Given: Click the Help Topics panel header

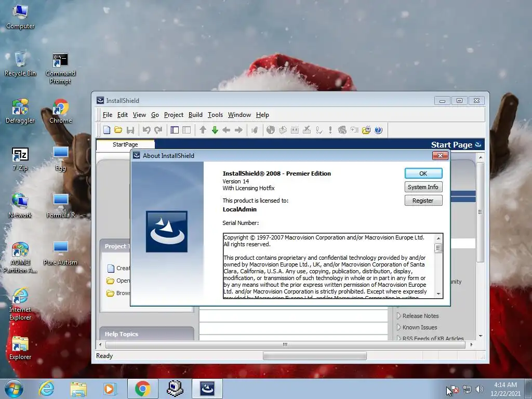Looking at the screenshot, I should coord(147,334).
